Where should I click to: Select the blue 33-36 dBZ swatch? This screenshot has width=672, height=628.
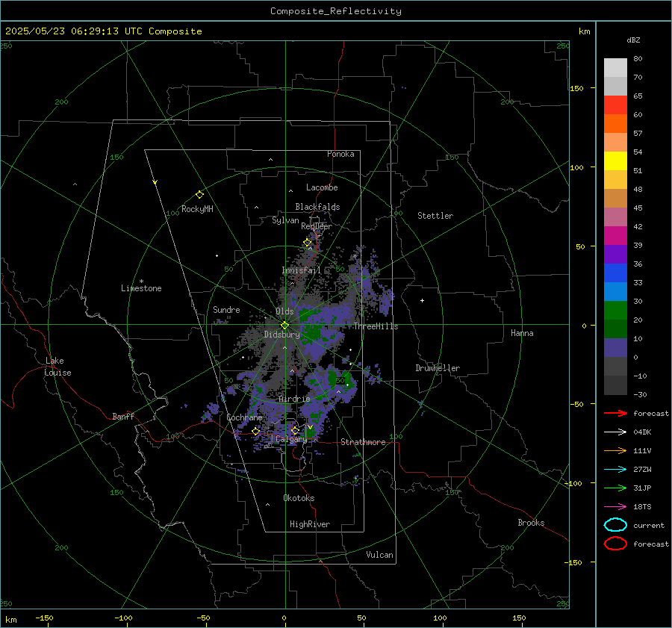pyautogui.click(x=615, y=273)
